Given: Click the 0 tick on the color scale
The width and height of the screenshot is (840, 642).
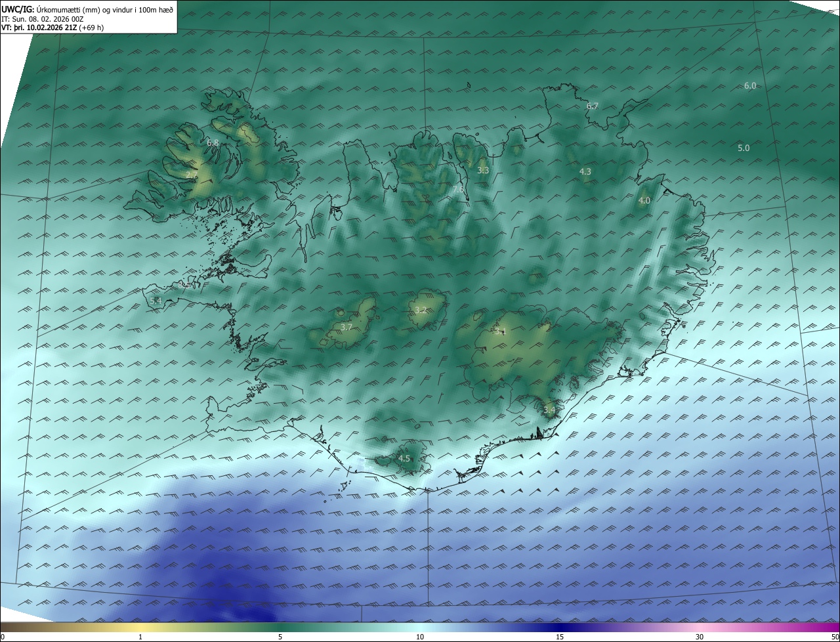Looking at the screenshot, I should (3, 637).
